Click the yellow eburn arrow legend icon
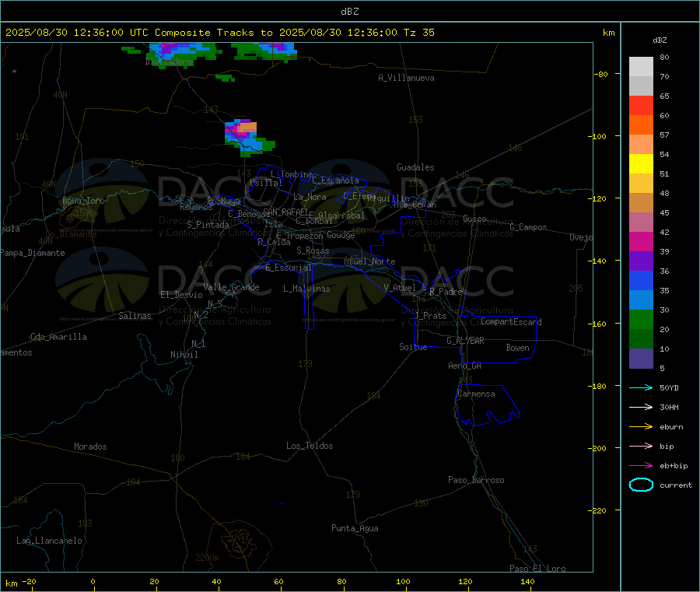The width and height of the screenshot is (700, 592). [x=641, y=426]
